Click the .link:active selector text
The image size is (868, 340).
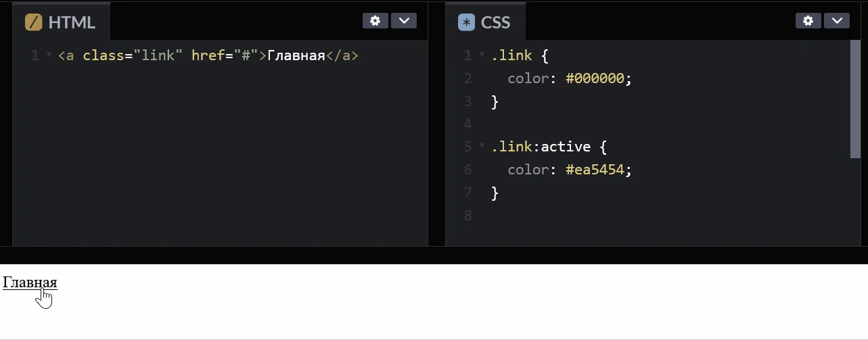(541, 147)
